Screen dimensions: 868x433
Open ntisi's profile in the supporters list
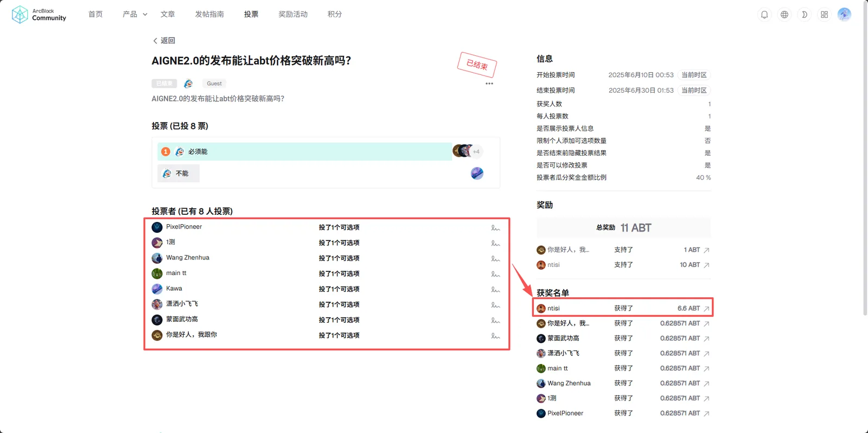coord(553,265)
